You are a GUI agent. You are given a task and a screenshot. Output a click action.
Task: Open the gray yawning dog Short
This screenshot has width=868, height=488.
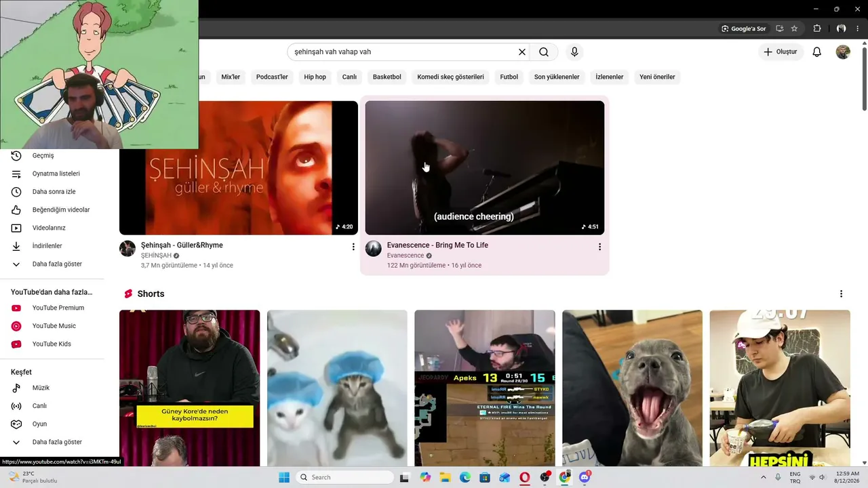tap(633, 388)
